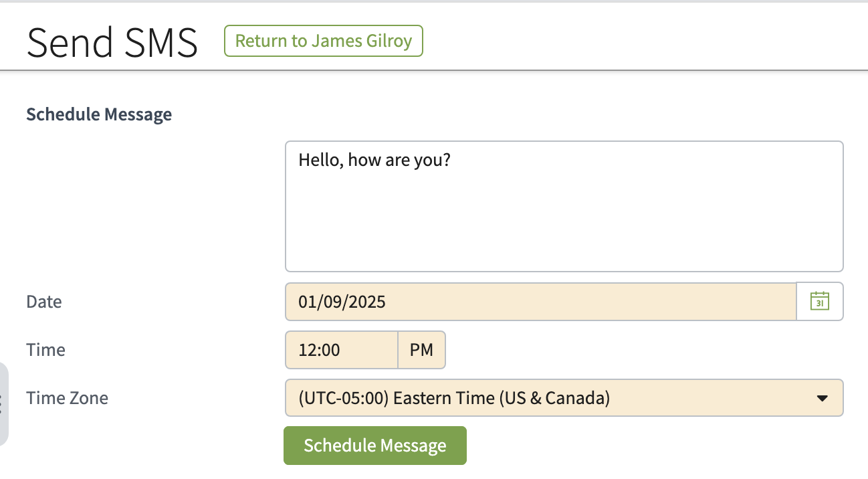The height and width of the screenshot is (479, 868).
Task: Open the calendar date picker icon
Action: coord(820,302)
